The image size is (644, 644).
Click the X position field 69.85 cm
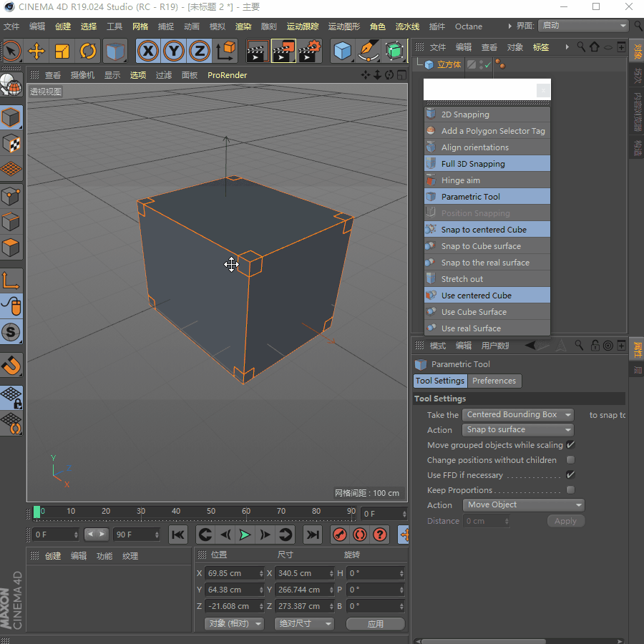click(x=230, y=573)
